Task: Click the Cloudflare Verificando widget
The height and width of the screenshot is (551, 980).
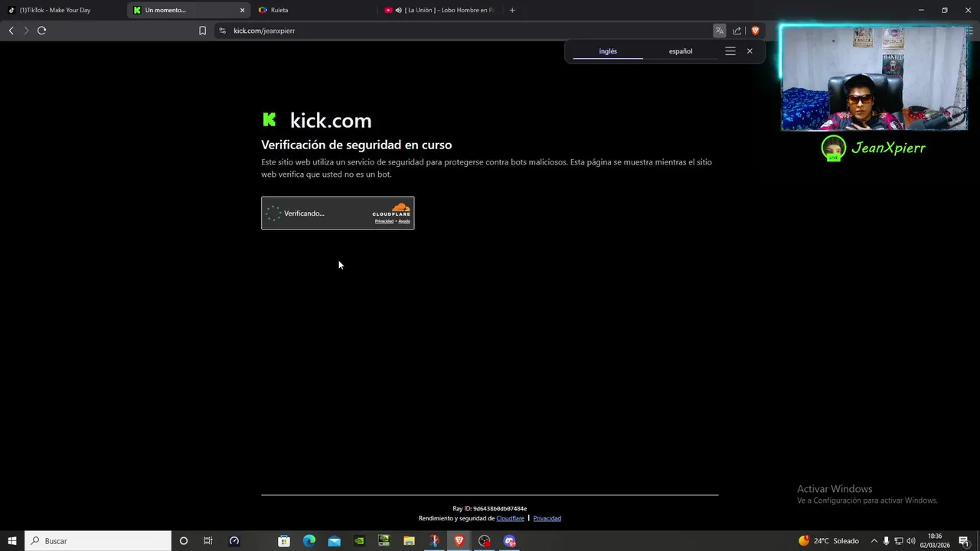Action: 338,214
